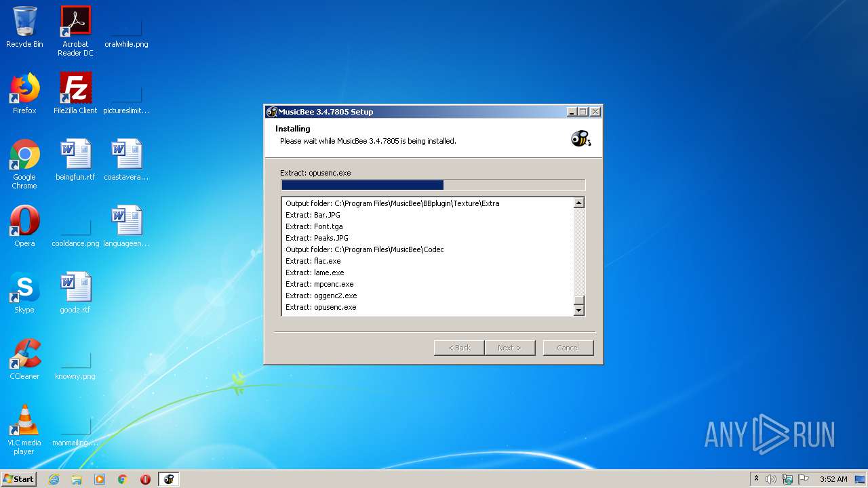Select 'Extract: flac.exe' log line
Viewport: 868px width, 488px height.
[313, 261]
